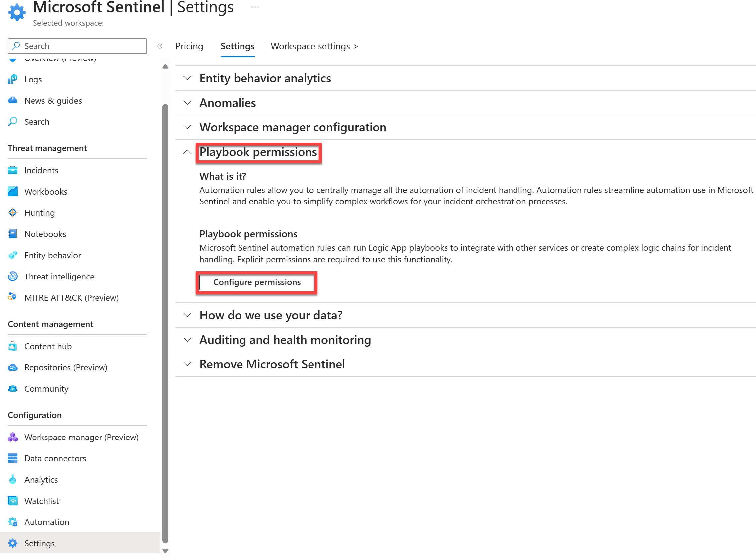Collapse the Remove Microsoft Sentinel section
The image size is (756, 558).
click(x=187, y=363)
